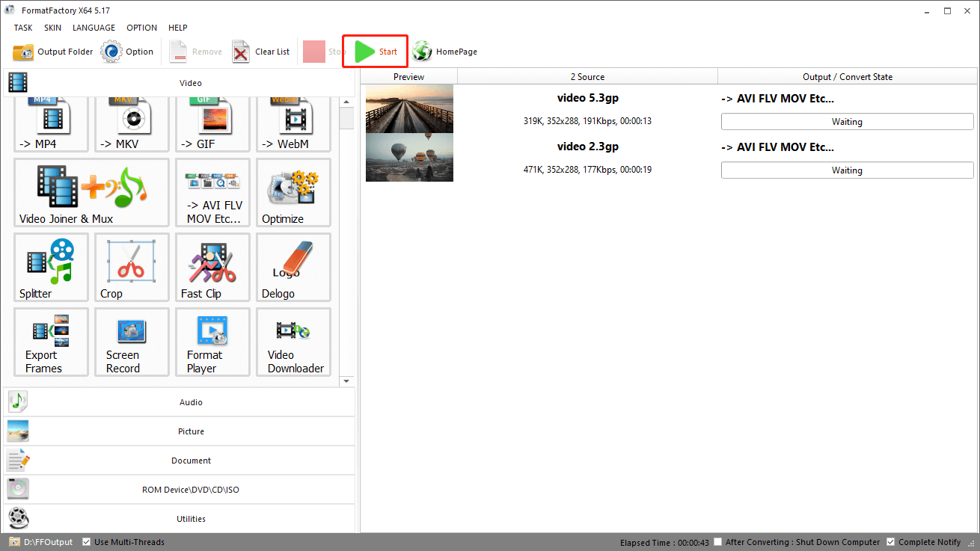Expand the Utilities category
The height and width of the screenshot is (551, 980).
point(180,519)
